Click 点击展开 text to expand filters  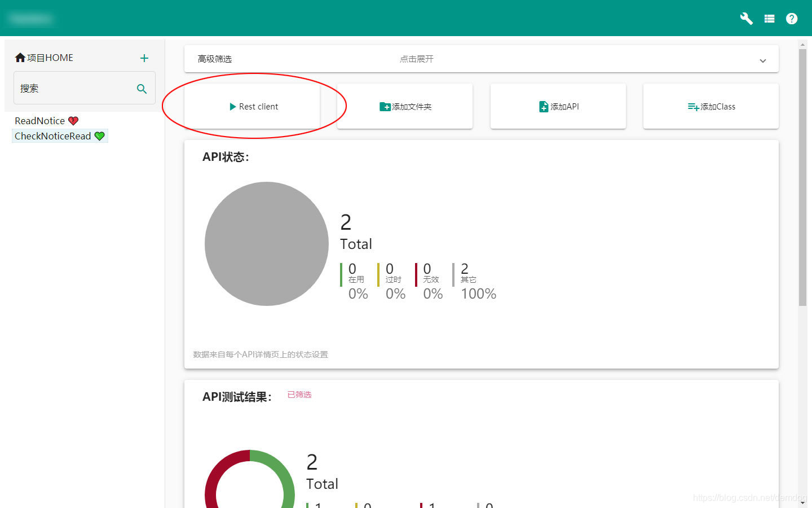pos(417,59)
